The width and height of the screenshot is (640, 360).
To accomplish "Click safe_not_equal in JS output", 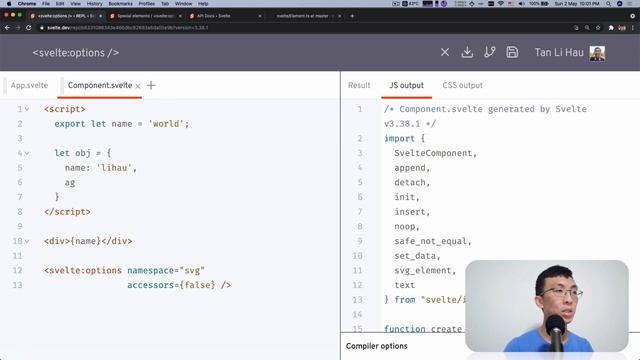I will click(x=430, y=241).
